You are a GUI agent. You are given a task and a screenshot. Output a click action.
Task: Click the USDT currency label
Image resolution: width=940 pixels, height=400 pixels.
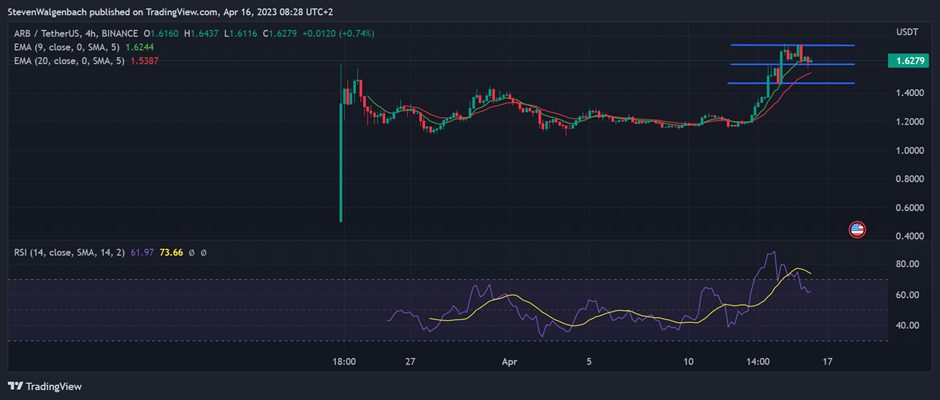(x=905, y=32)
